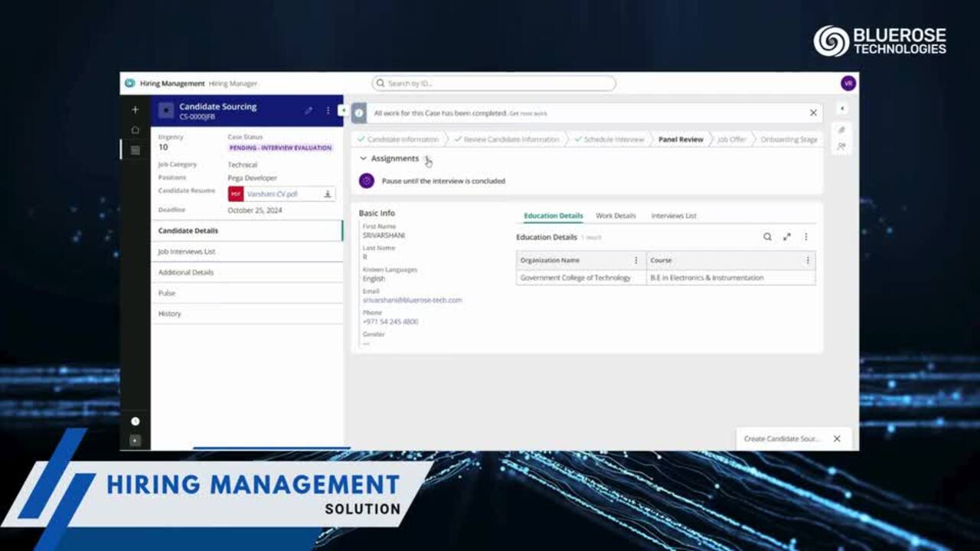The height and width of the screenshot is (551, 980).
Task: Collapse the Assignments section
Action: [363, 158]
